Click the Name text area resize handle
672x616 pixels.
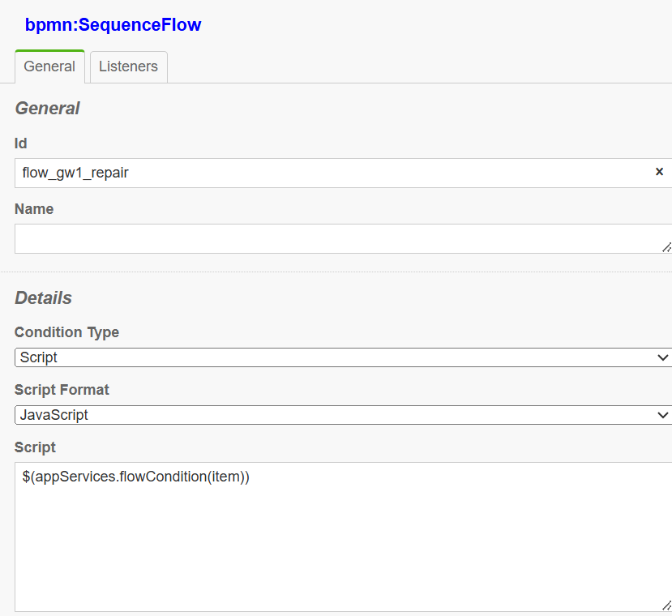click(x=666, y=247)
